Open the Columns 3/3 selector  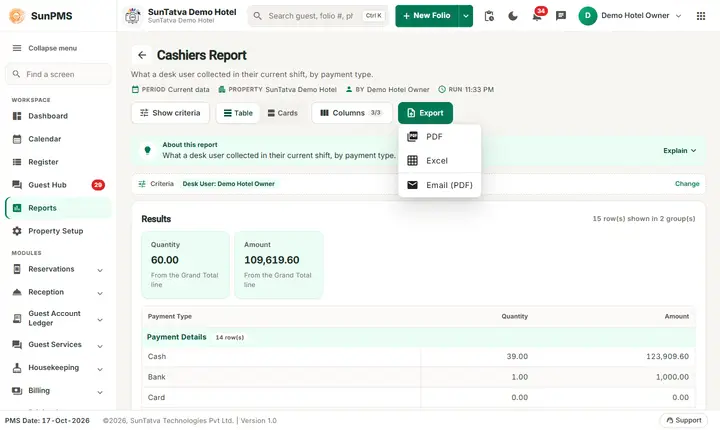coord(352,113)
